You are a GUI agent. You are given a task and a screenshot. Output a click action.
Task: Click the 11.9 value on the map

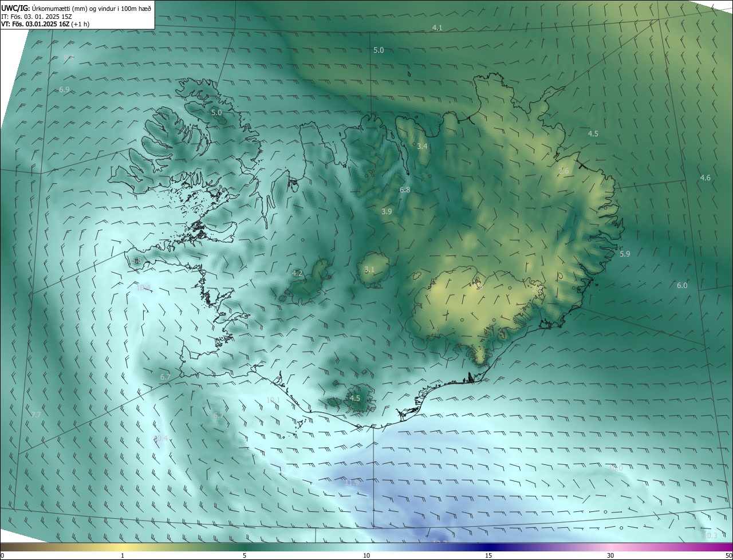(352, 483)
